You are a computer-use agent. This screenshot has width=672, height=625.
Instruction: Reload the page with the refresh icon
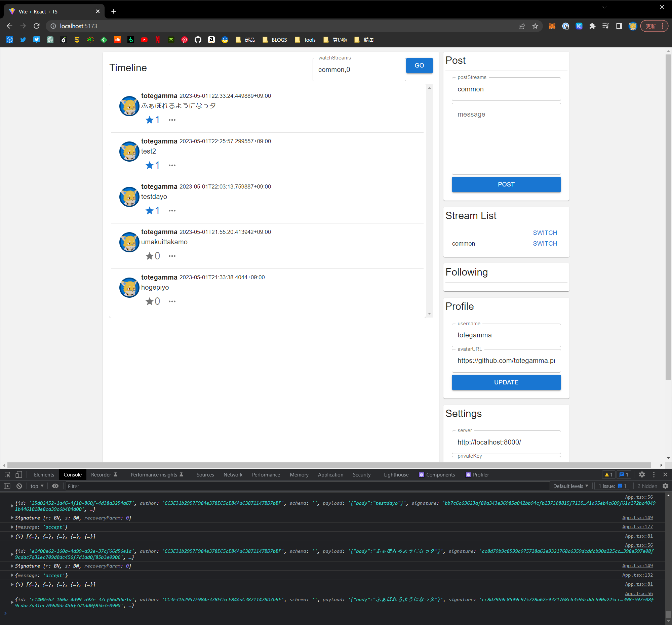pos(37,26)
